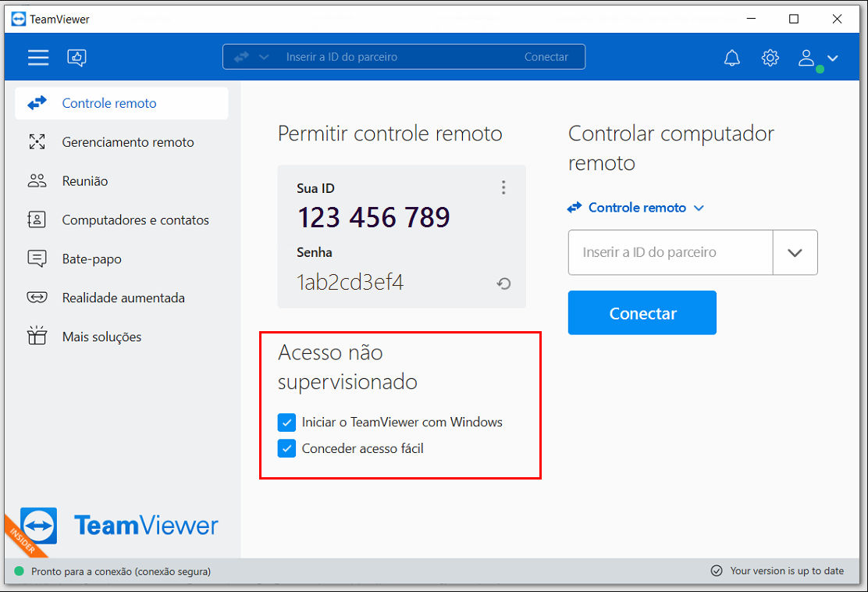868x592 pixels.
Task: Expand partner ID history dropdown arrow
Action: pos(795,252)
